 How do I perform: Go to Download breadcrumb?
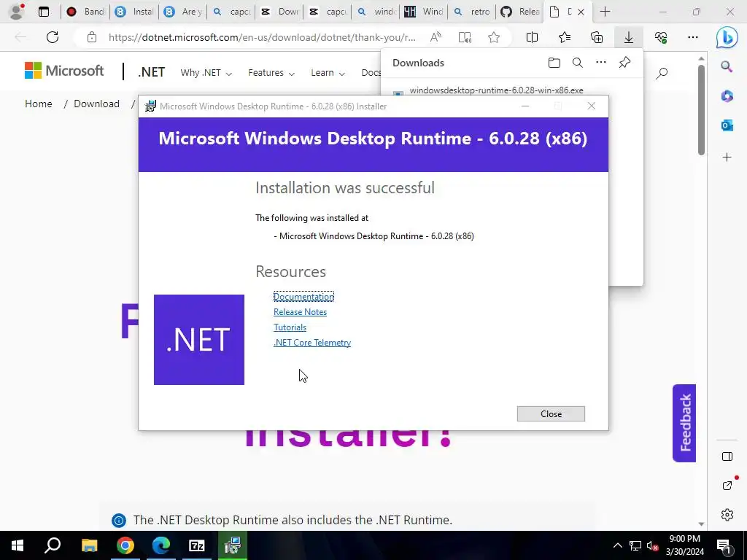(x=97, y=104)
